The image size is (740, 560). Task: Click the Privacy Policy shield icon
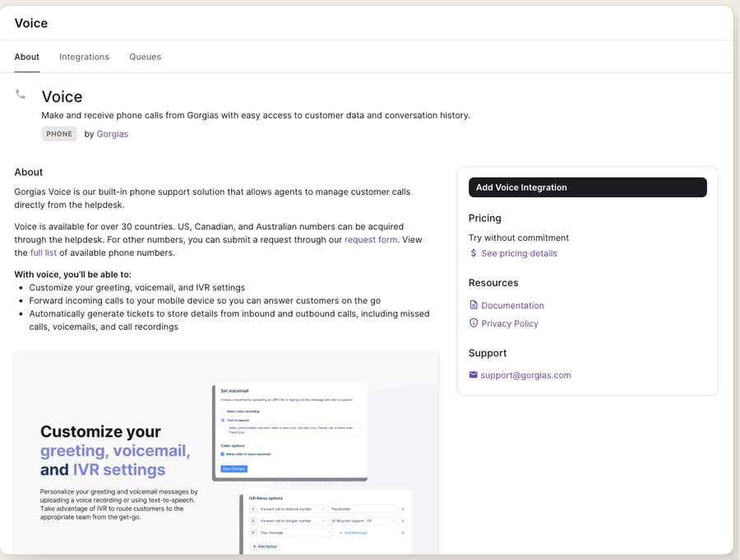(x=474, y=323)
